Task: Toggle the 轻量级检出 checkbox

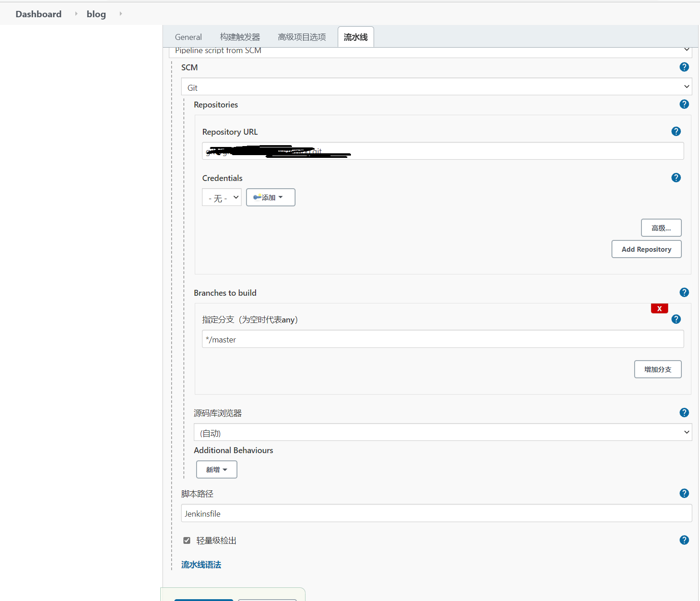Action: 187,540
